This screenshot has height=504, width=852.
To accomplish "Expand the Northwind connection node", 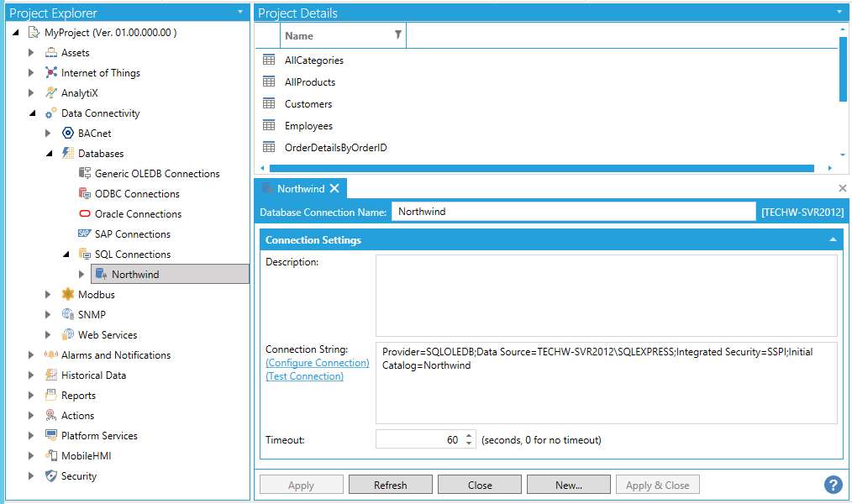I will 82,274.
